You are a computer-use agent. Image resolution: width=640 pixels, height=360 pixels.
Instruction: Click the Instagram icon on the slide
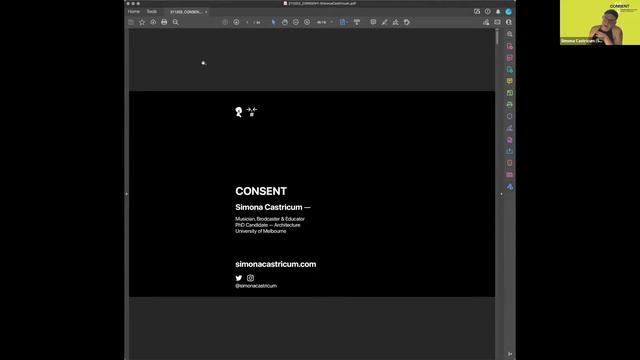[x=250, y=278]
